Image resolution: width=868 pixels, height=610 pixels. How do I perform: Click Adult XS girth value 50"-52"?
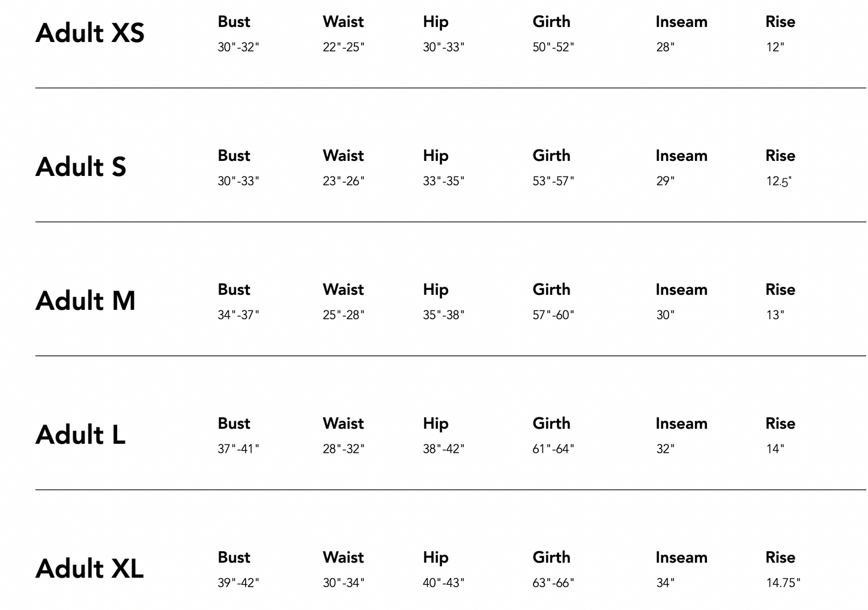pyautogui.click(x=553, y=47)
